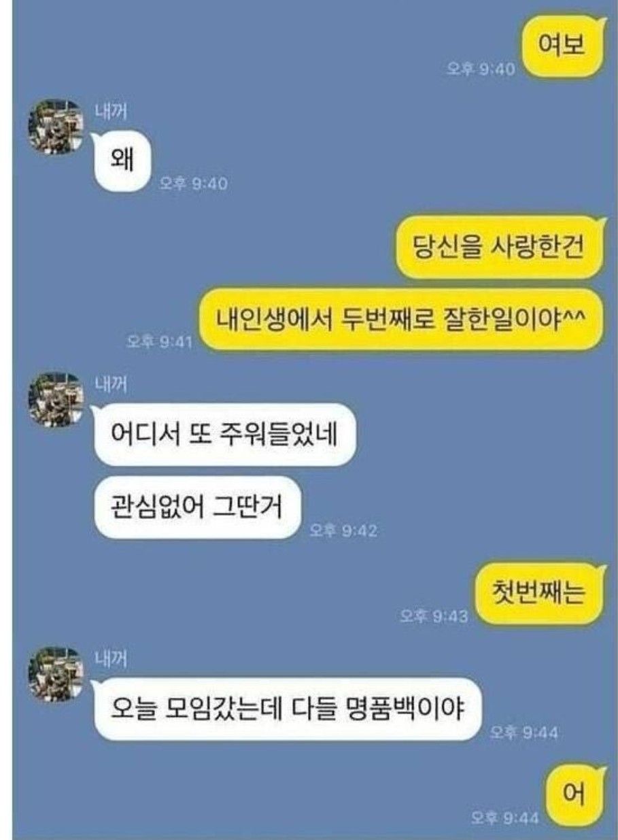Tap the 관심없어 그딴거 bubble
This screenshot has width=618, height=840.
[x=196, y=507]
